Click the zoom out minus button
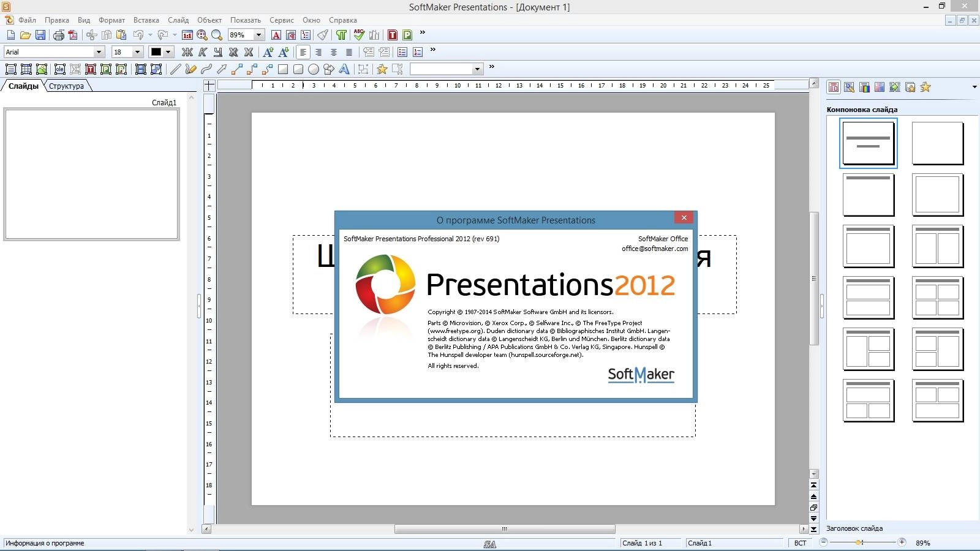 point(824,542)
